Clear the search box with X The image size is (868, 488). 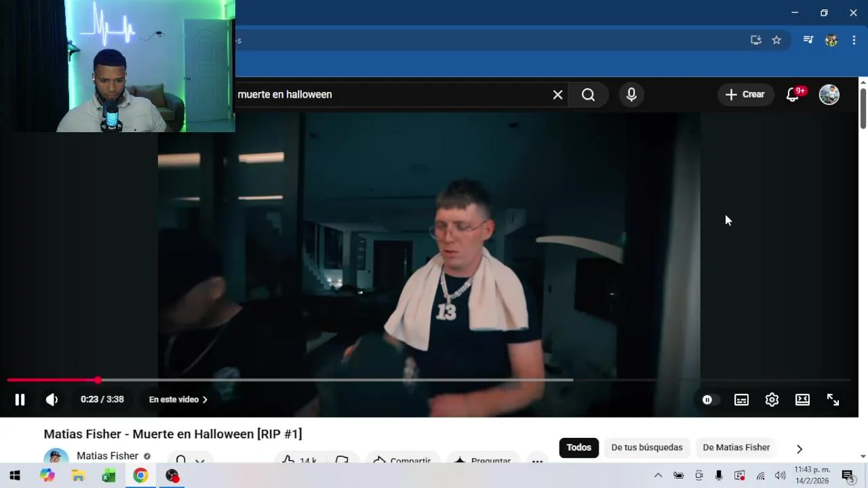click(557, 95)
